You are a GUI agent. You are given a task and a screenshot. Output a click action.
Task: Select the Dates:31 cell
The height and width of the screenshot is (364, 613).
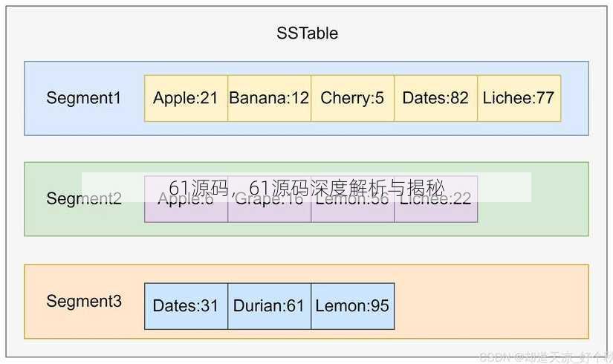pyautogui.click(x=186, y=306)
